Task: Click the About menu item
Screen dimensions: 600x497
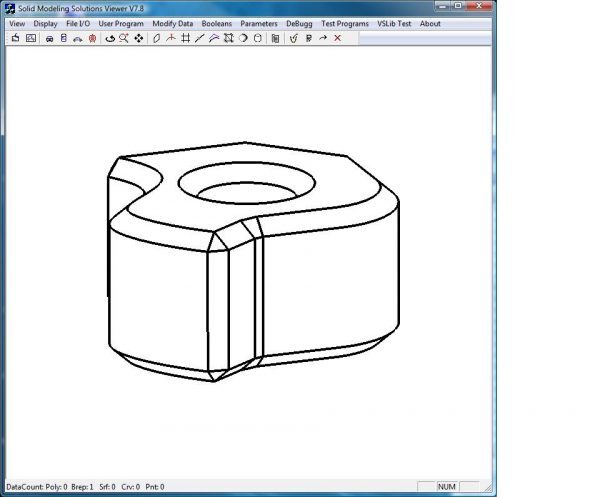Action: [430, 23]
